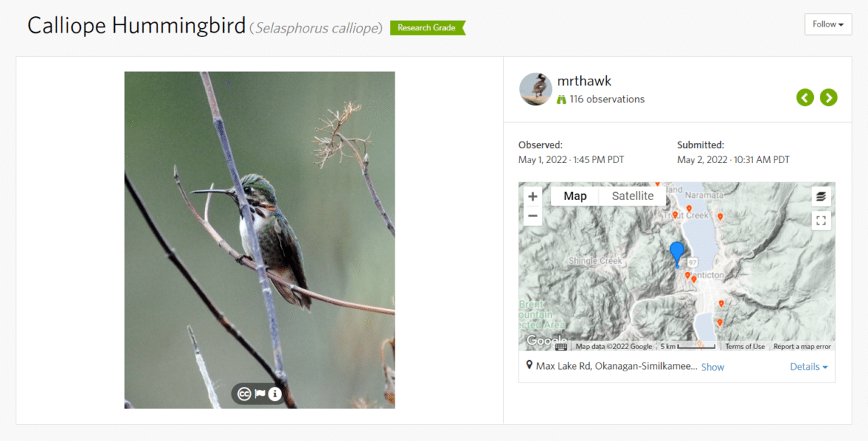
Task: Open map keyboard shortcuts icon
Action: click(x=561, y=347)
